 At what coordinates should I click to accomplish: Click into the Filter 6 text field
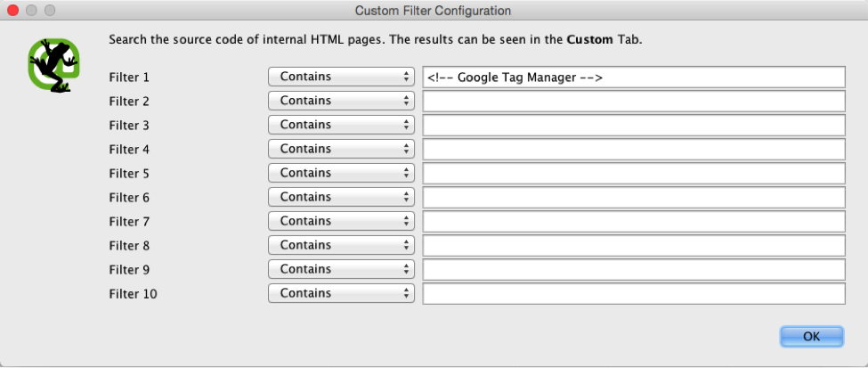(634, 197)
